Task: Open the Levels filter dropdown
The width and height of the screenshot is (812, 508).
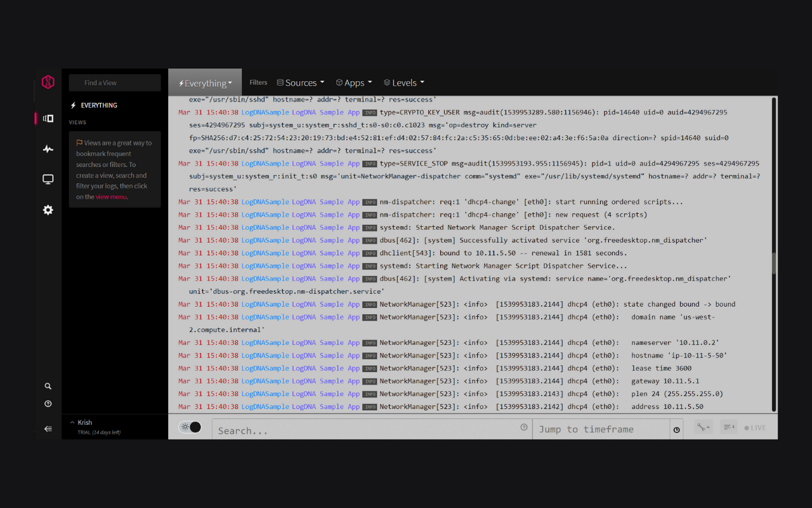Action: [x=404, y=83]
